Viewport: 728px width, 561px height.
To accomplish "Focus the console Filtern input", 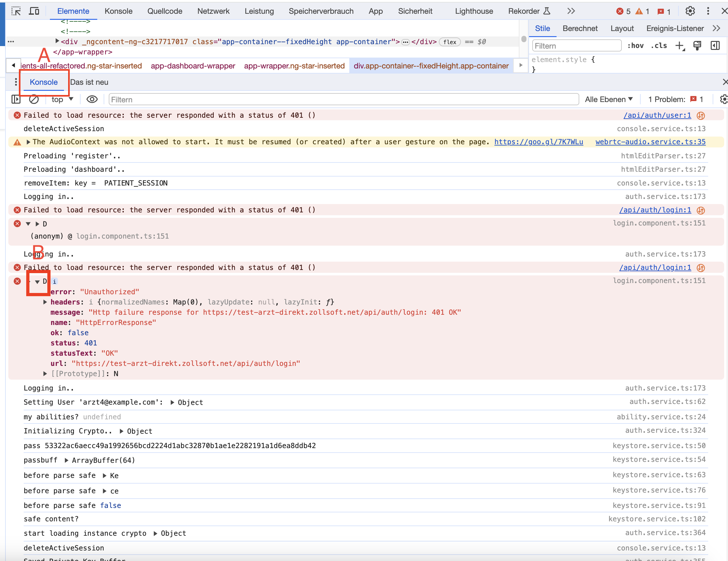I will coord(343,99).
